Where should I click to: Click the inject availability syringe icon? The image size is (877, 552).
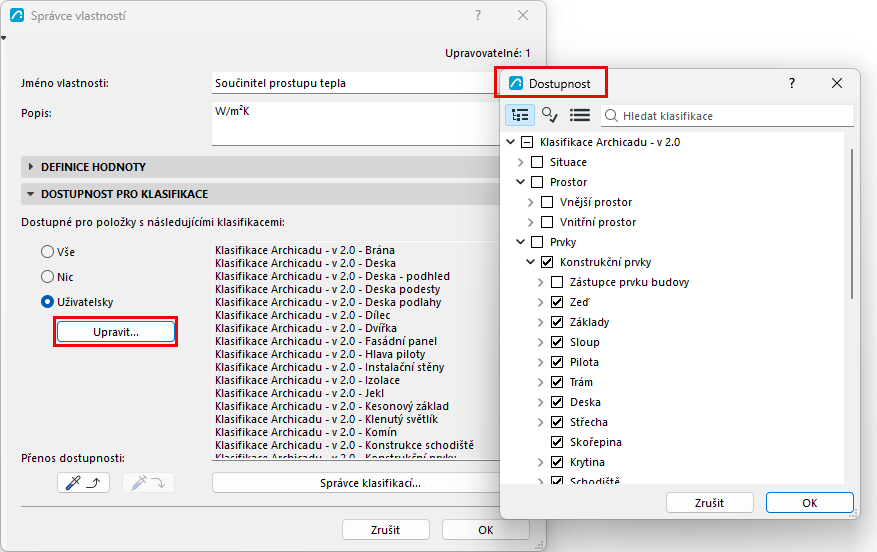pos(148,483)
